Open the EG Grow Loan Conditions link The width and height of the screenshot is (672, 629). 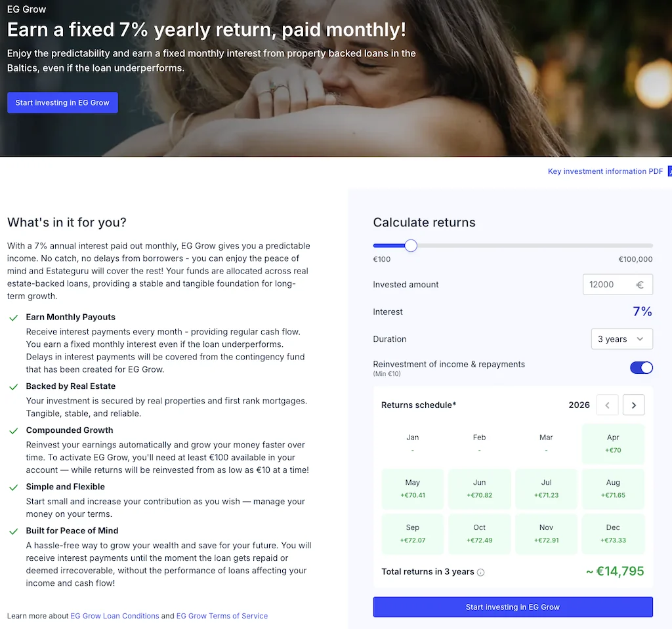click(115, 616)
